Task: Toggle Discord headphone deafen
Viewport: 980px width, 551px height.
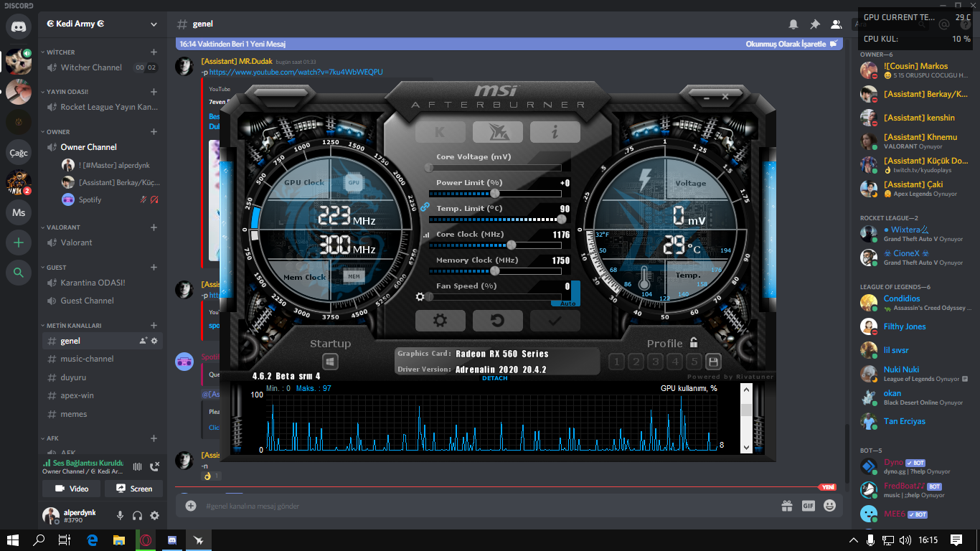Action: point(137,515)
